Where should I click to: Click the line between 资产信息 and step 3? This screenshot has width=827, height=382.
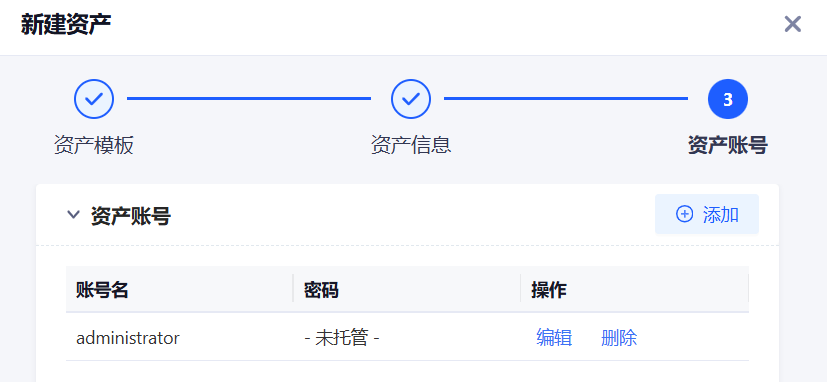pyautogui.click(x=566, y=99)
